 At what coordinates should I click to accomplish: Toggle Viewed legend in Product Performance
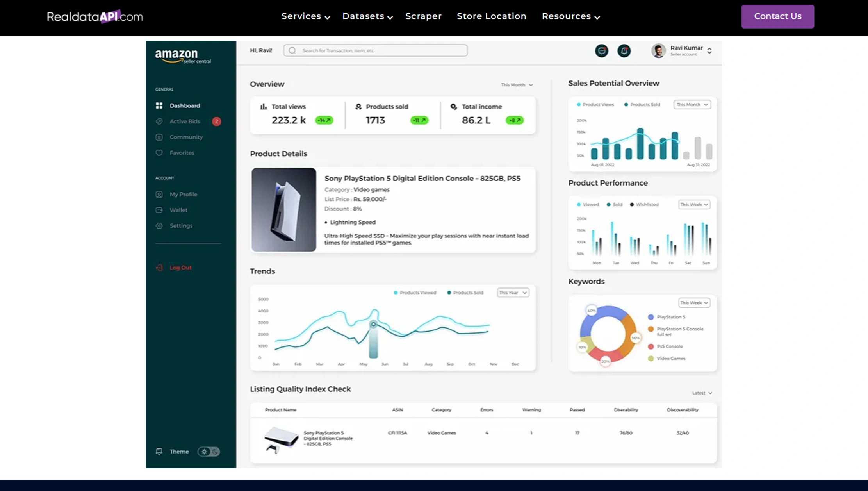coord(588,205)
